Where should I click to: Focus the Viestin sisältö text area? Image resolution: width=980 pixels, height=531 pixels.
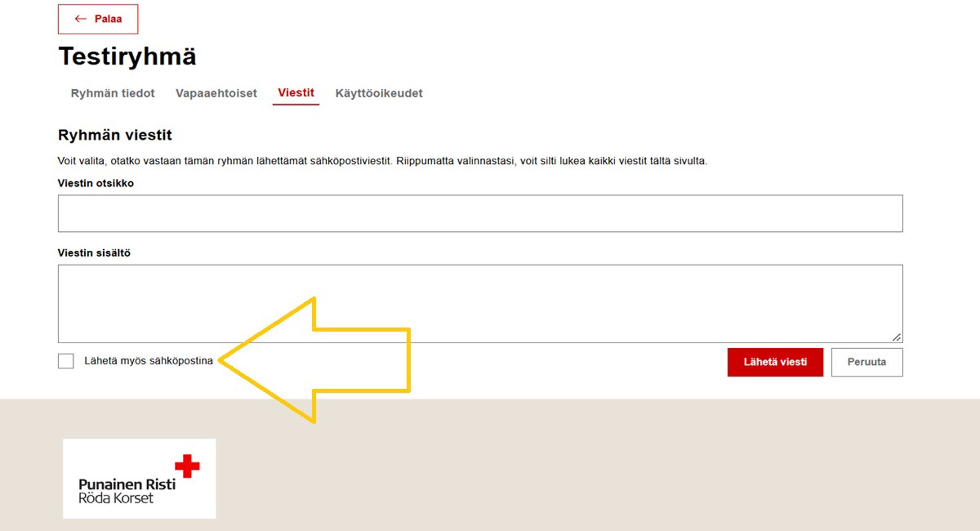480,304
